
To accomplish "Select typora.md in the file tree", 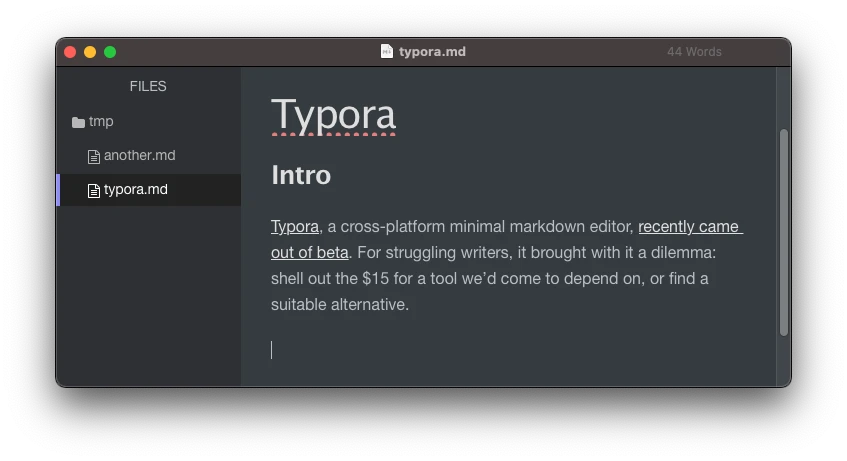I will (135, 190).
